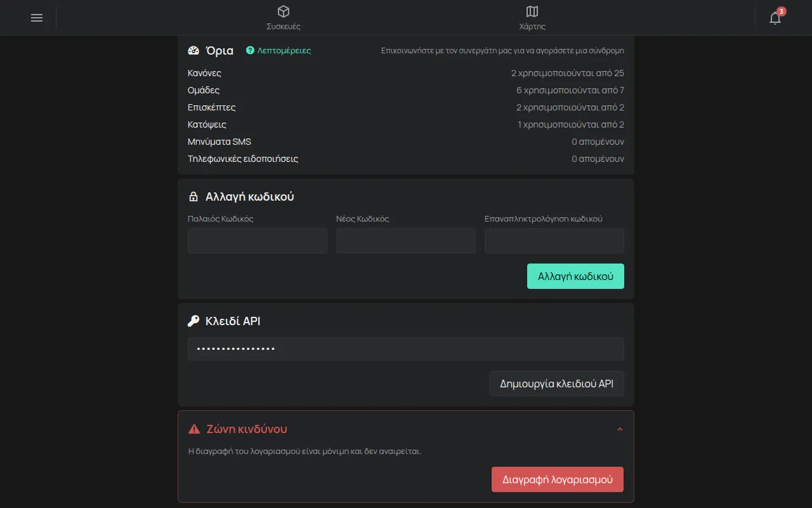Click the account deletion warning text
812x508 pixels.
tap(305, 451)
